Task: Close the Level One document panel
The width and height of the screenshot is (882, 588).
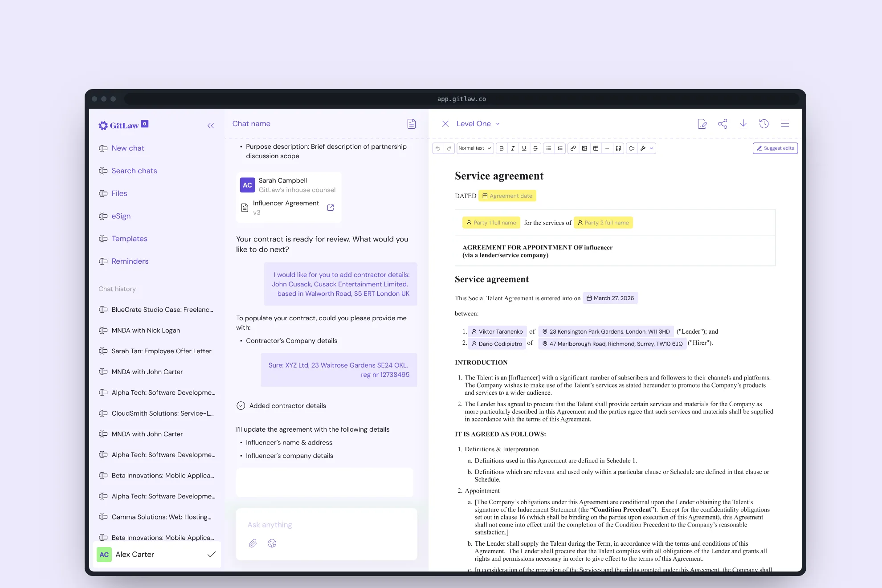Action: [x=445, y=124]
